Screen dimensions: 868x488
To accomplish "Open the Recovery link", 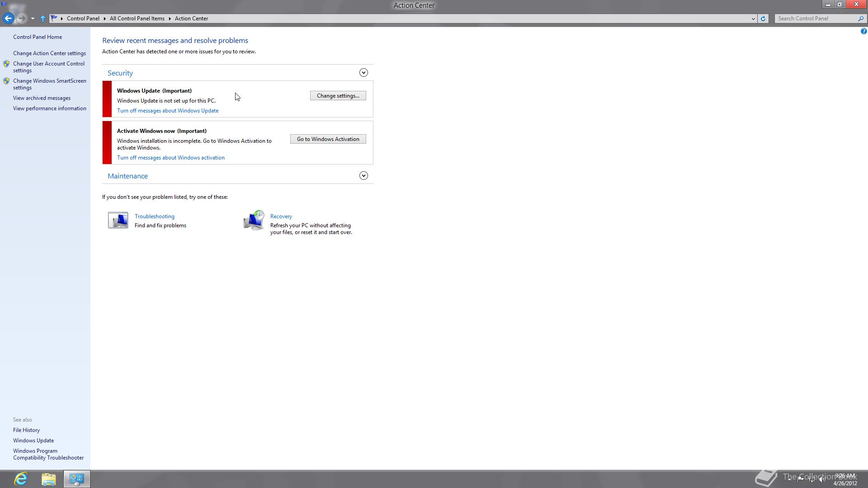I will (x=281, y=216).
